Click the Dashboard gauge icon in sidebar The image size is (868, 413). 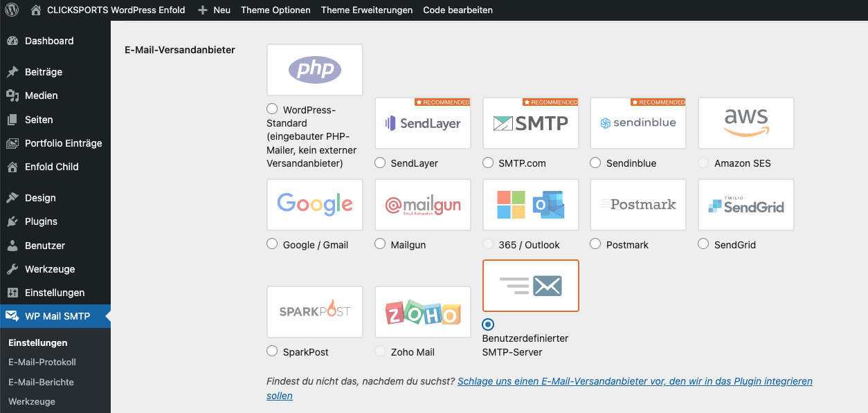[12, 41]
